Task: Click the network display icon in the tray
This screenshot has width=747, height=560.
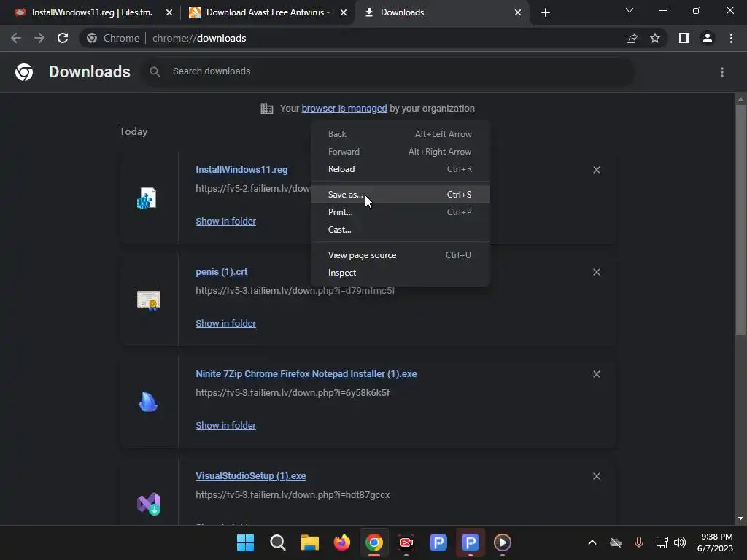Action: pos(662,542)
